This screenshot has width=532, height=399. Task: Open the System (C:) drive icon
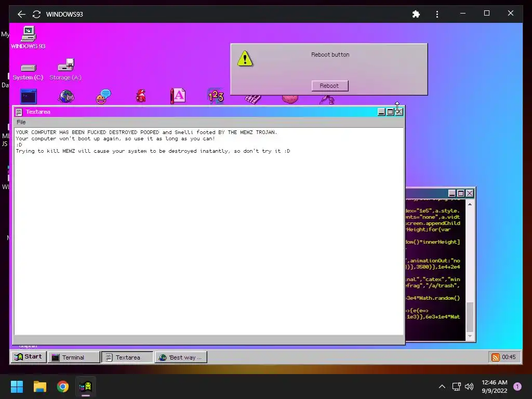pyautogui.click(x=28, y=72)
